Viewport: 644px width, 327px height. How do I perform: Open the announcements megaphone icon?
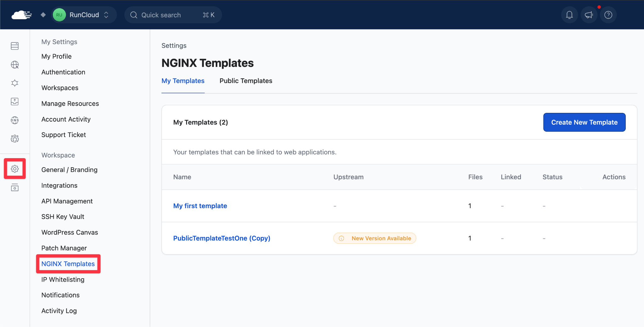589,15
